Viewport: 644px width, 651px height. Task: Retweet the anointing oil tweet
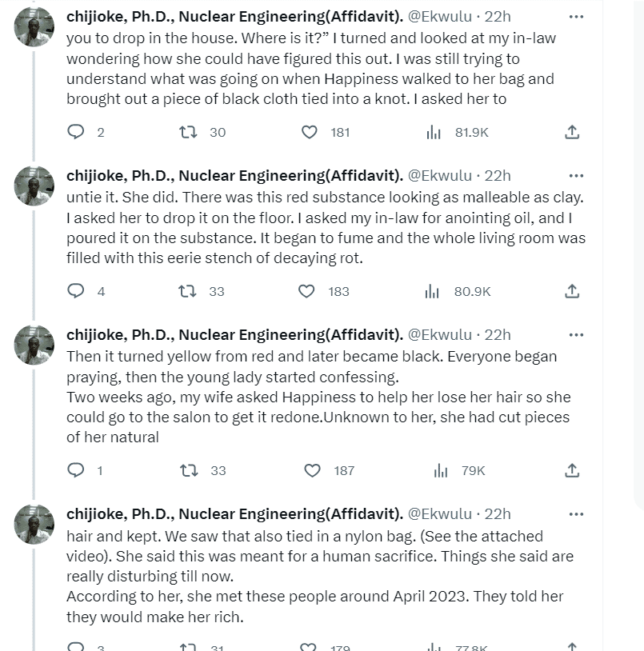(187, 291)
